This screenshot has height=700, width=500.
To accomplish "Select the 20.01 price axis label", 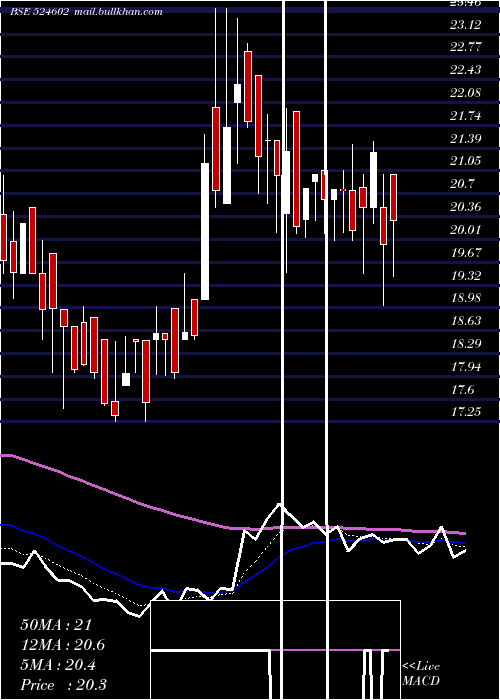I will [x=465, y=230].
